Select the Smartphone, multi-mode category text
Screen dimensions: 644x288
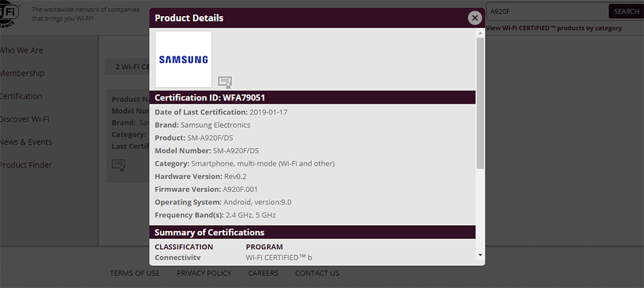pos(263,163)
